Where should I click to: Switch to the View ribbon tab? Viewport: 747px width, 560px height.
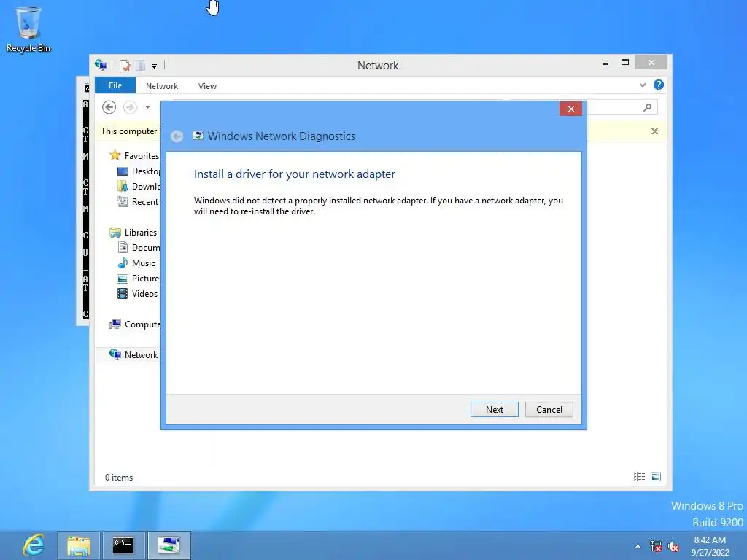(207, 86)
